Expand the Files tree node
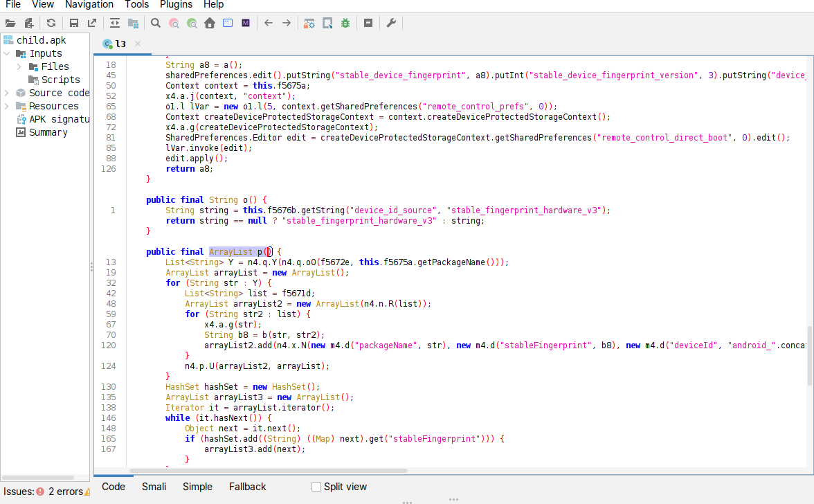This screenshot has height=504, width=814. pos(19,66)
